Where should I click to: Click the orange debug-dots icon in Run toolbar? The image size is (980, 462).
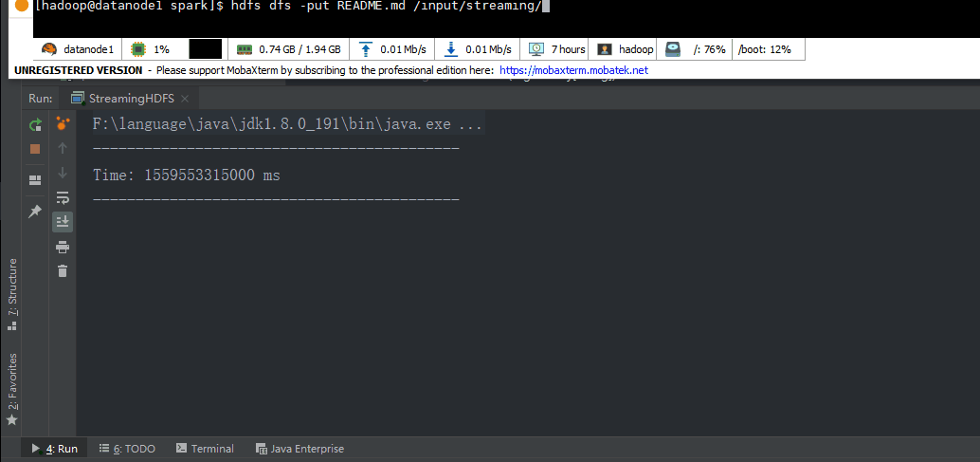(63, 123)
